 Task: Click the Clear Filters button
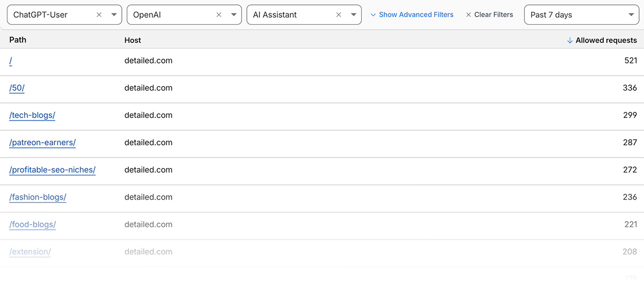489,15
